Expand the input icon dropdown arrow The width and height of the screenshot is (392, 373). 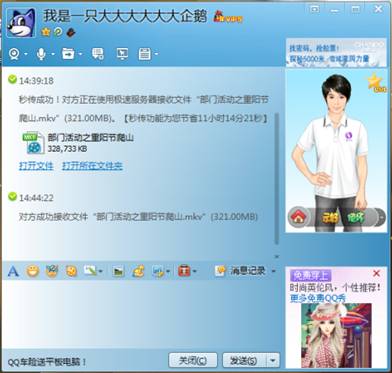click(x=101, y=271)
